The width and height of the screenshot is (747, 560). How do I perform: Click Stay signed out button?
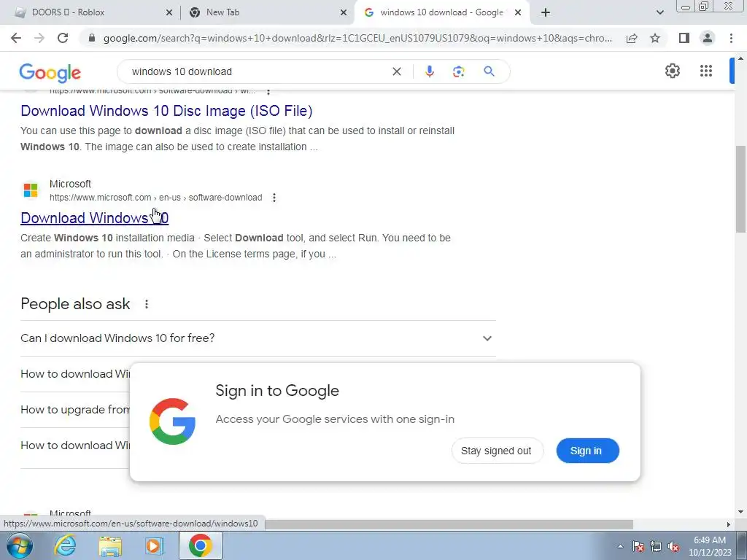(496, 451)
